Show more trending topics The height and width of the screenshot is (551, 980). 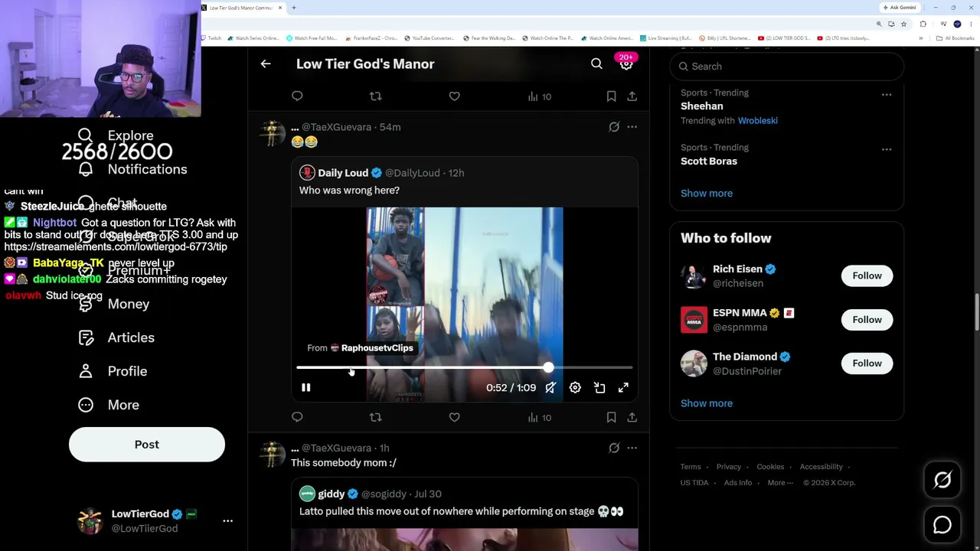point(707,194)
